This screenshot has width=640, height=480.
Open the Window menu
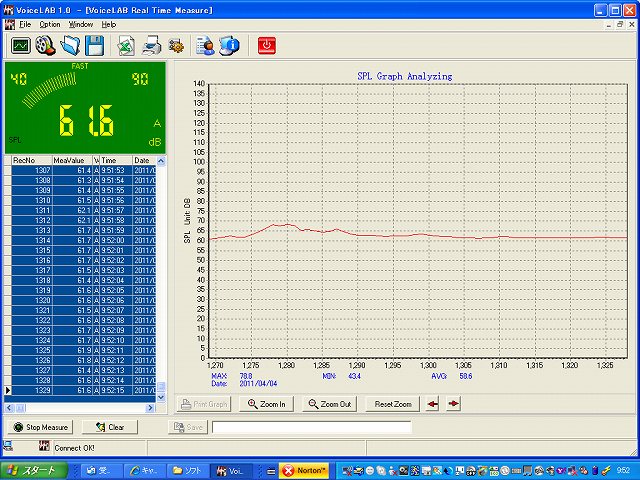click(x=81, y=24)
